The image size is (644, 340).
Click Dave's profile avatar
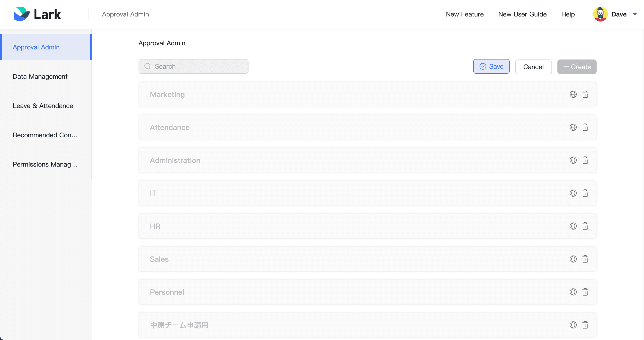coord(600,14)
